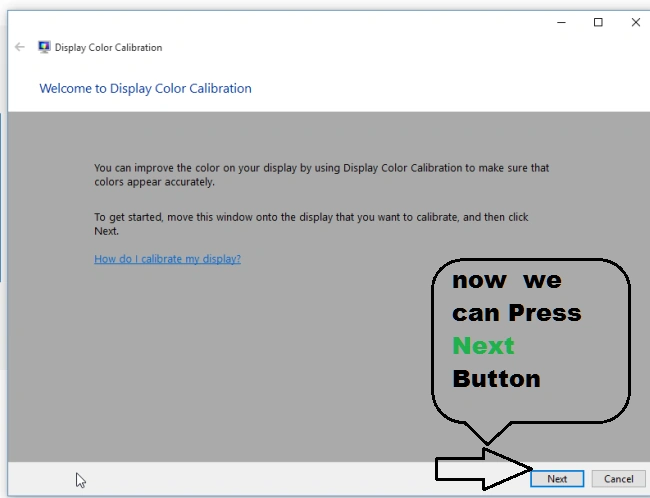Close the Display Color Calibration window
Viewport: 650px width, 498px height.
point(635,22)
